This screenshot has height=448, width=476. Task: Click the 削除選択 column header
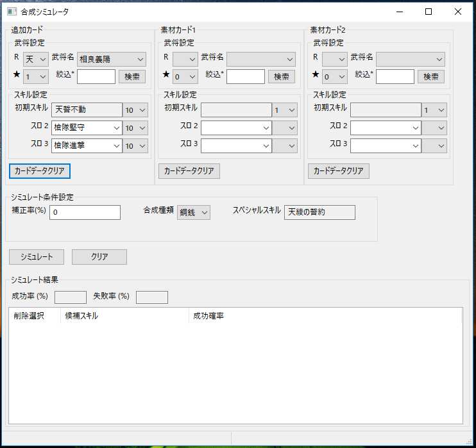(35, 316)
